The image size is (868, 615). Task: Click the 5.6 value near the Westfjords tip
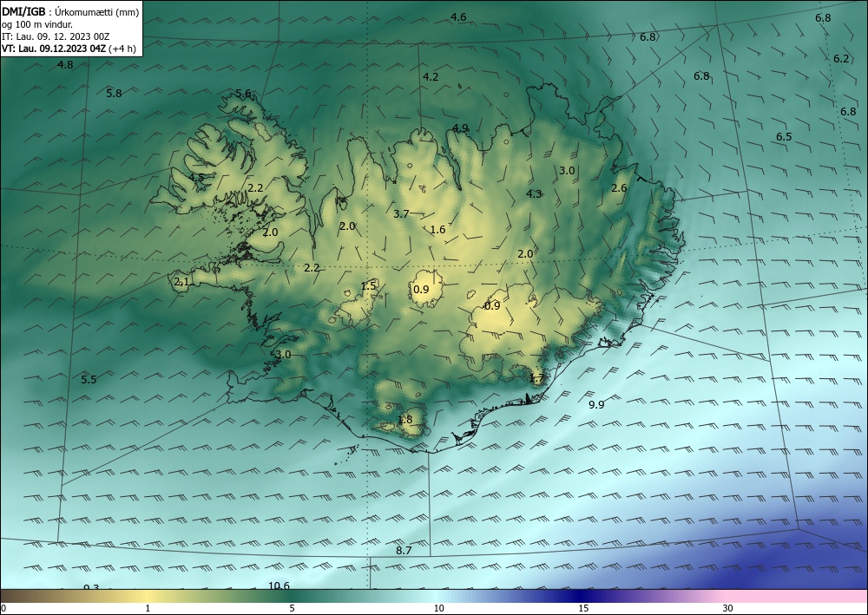click(x=244, y=94)
